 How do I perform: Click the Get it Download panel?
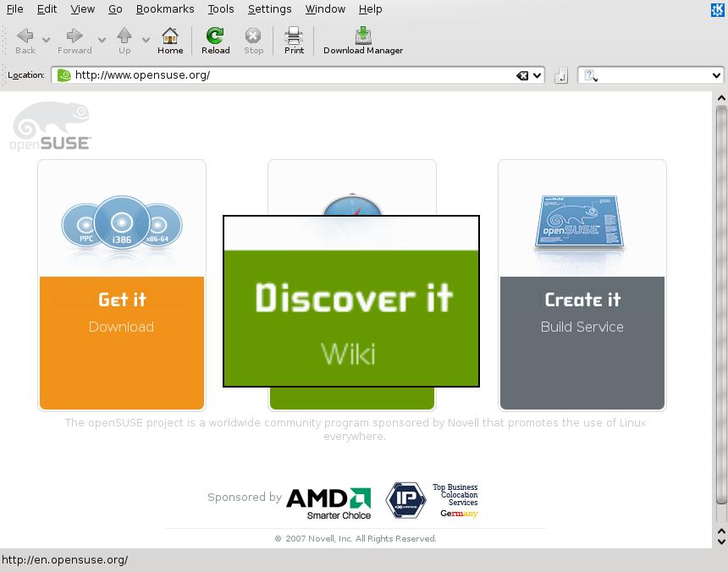[x=122, y=313]
